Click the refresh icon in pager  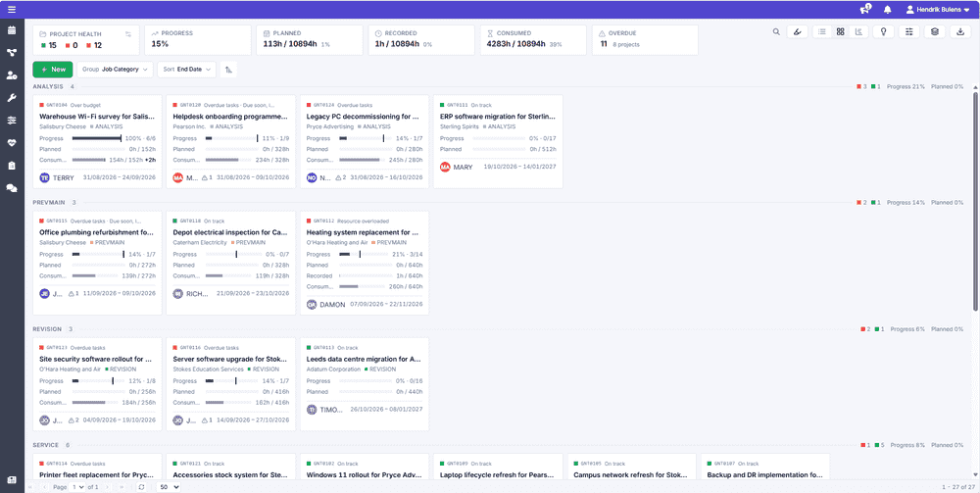tap(142, 487)
